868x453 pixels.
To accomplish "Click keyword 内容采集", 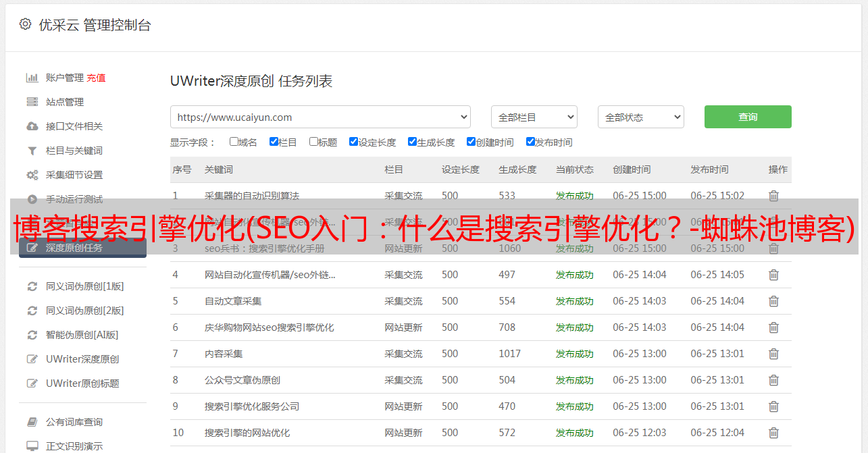I will [x=224, y=354].
